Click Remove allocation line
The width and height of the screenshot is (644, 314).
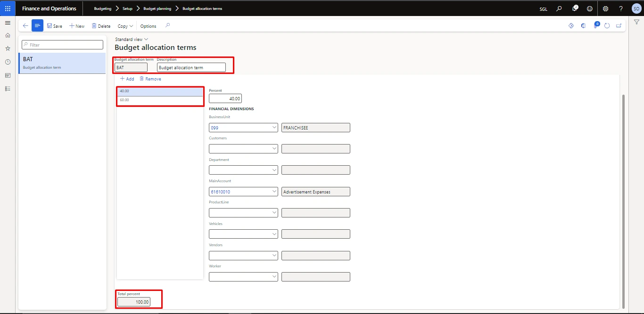point(150,79)
